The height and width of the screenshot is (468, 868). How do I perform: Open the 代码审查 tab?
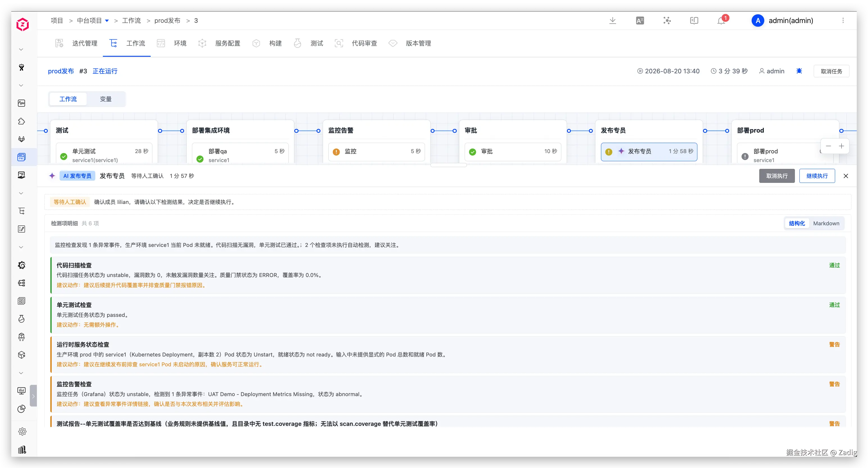coord(356,43)
